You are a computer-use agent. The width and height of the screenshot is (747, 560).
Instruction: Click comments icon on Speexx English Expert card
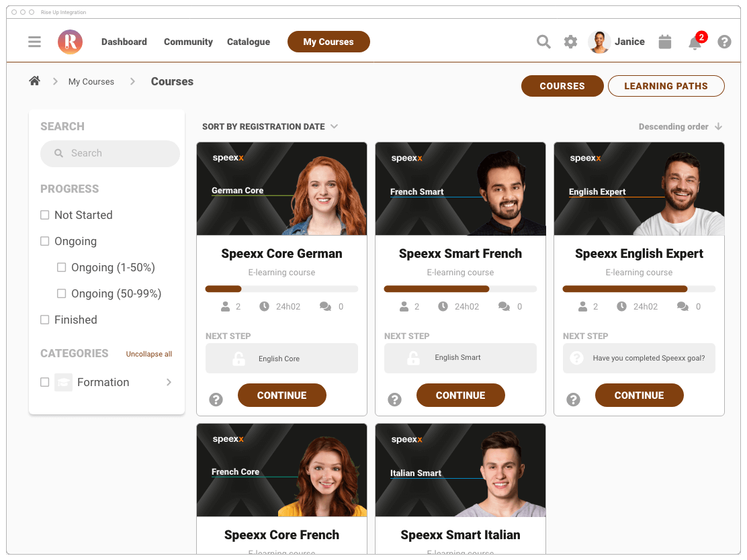click(x=683, y=307)
